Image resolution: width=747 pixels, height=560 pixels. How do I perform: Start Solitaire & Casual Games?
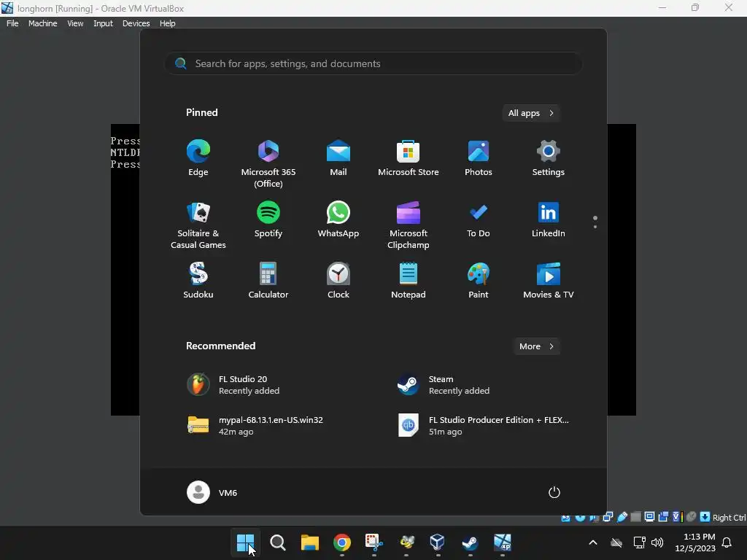coord(198,225)
